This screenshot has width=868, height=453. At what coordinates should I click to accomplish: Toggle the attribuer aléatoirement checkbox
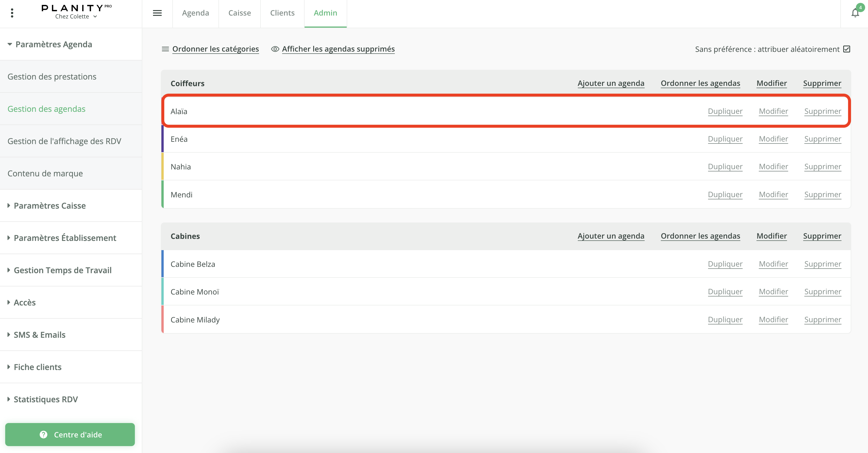click(847, 49)
